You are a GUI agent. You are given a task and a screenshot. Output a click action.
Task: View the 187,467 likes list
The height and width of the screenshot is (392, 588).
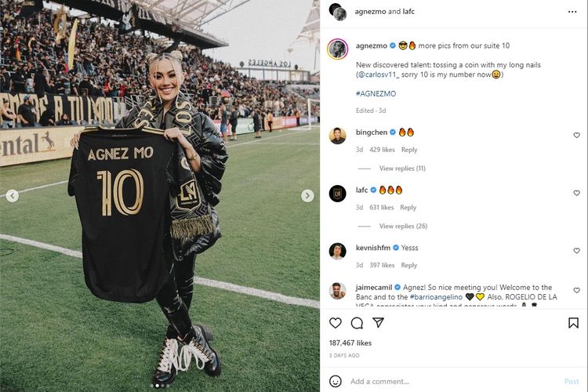tap(350, 343)
